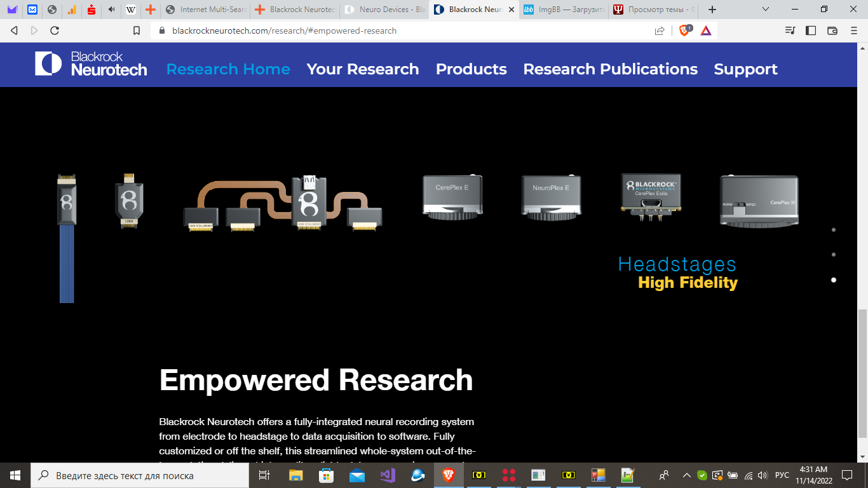
Task: Open the Products menu item
Action: pos(471,69)
